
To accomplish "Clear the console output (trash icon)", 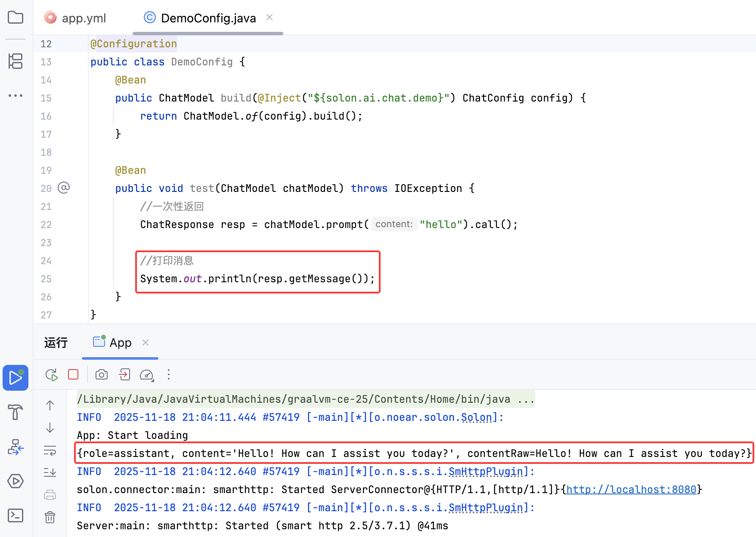I will coord(50,517).
